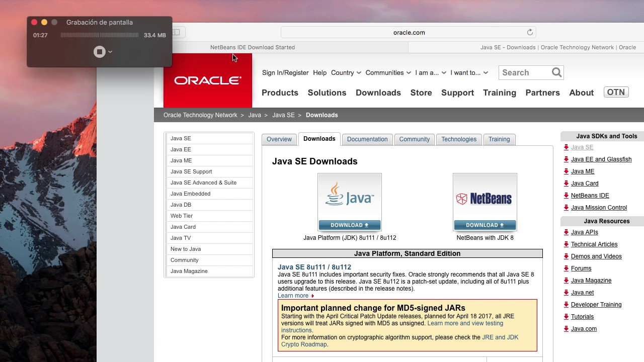Open recording options chevron beside stop button
644x362 pixels.
(110, 52)
